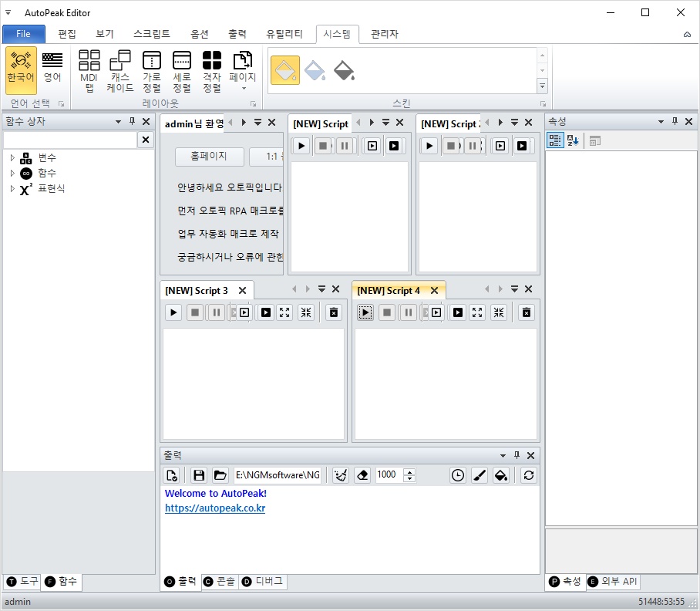
Task: Sort properties alphabetically
Action: pos(573,140)
